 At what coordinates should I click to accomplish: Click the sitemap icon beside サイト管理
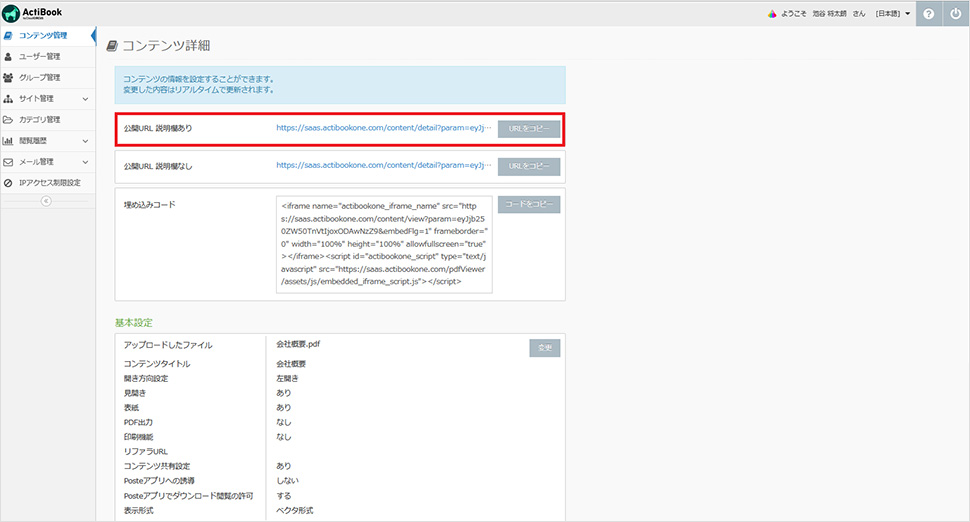click(8, 98)
